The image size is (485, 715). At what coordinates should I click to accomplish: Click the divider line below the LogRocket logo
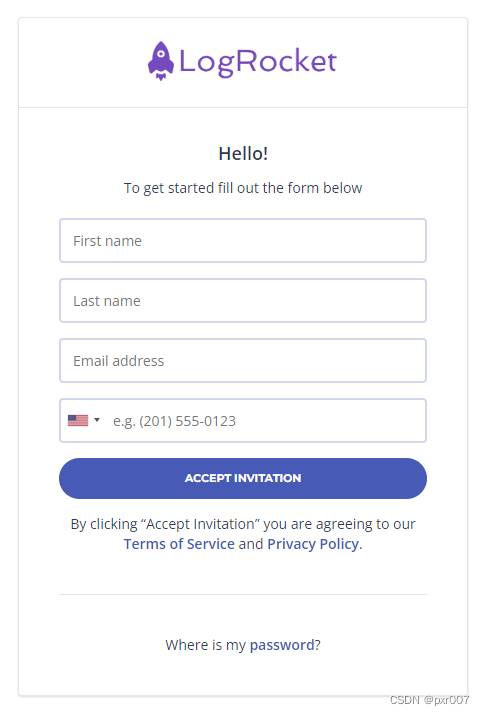[x=243, y=108]
